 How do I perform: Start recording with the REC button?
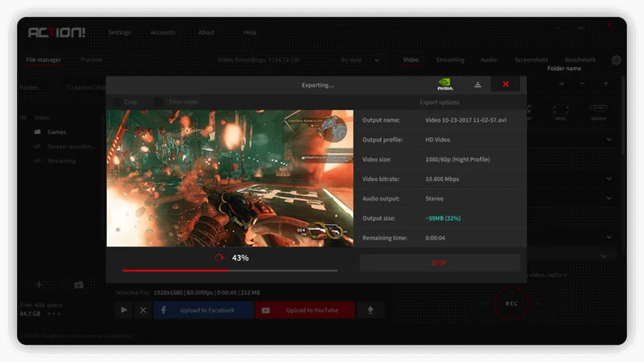511,303
